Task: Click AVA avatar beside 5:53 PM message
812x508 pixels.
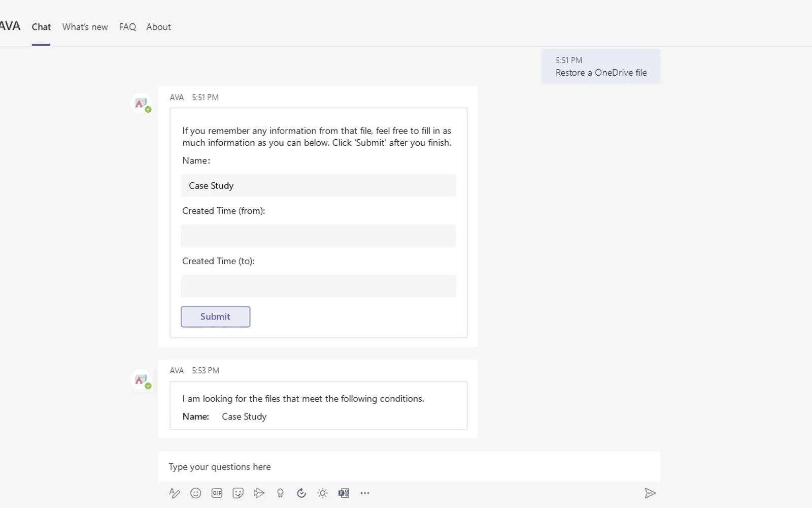Action: pyautogui.click(x=141, y=379)
